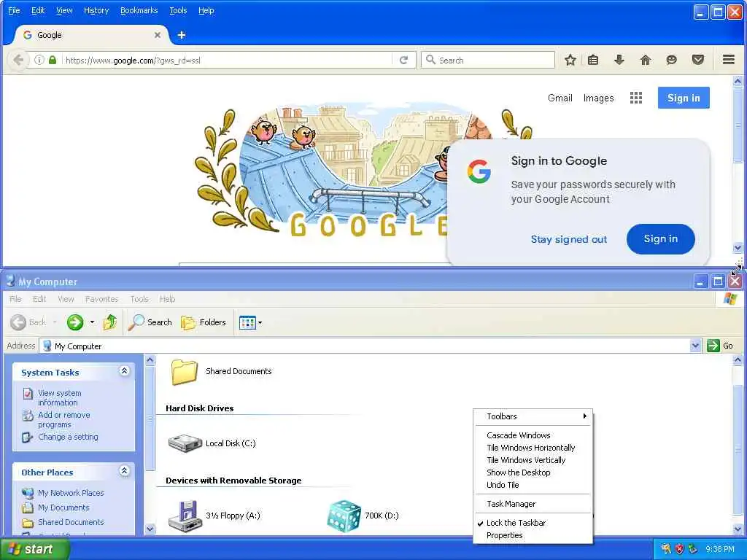Open My Network Places in the sidebar

[x=71, y=493]
